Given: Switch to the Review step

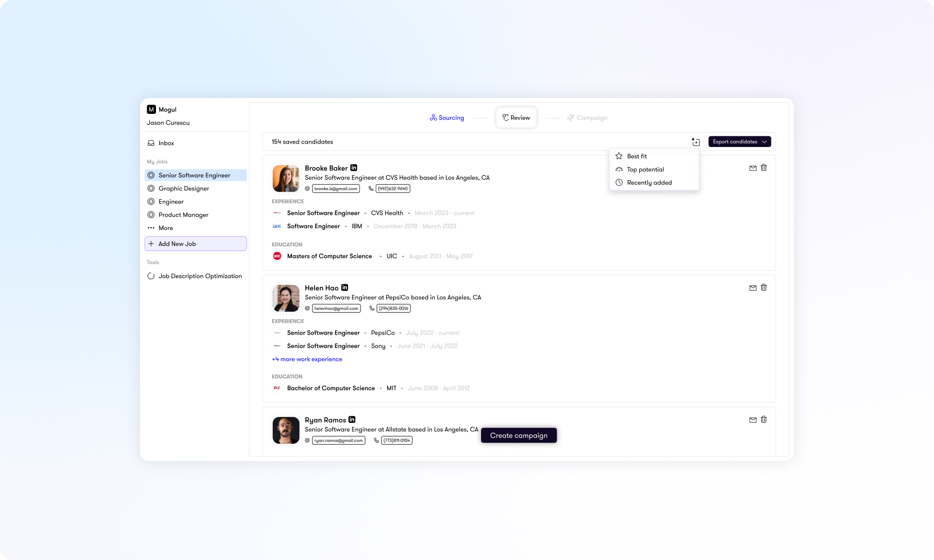Looking at the screenshot, I should pyautogui.click(x=516, y=118).
